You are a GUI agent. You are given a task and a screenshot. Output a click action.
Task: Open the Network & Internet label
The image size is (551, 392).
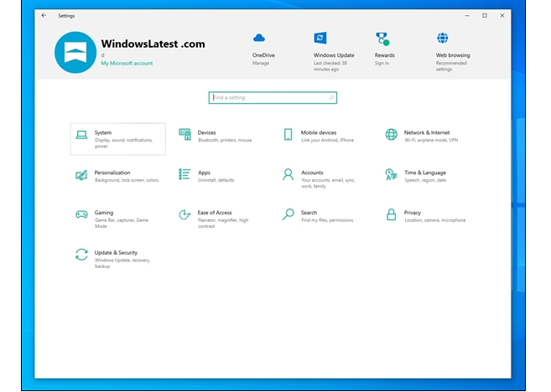coord(427,132)
